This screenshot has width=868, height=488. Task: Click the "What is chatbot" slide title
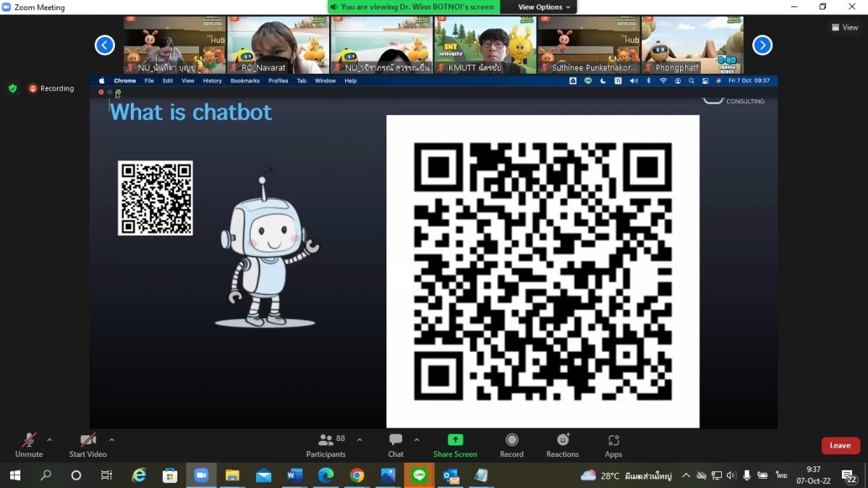(191, 112)
